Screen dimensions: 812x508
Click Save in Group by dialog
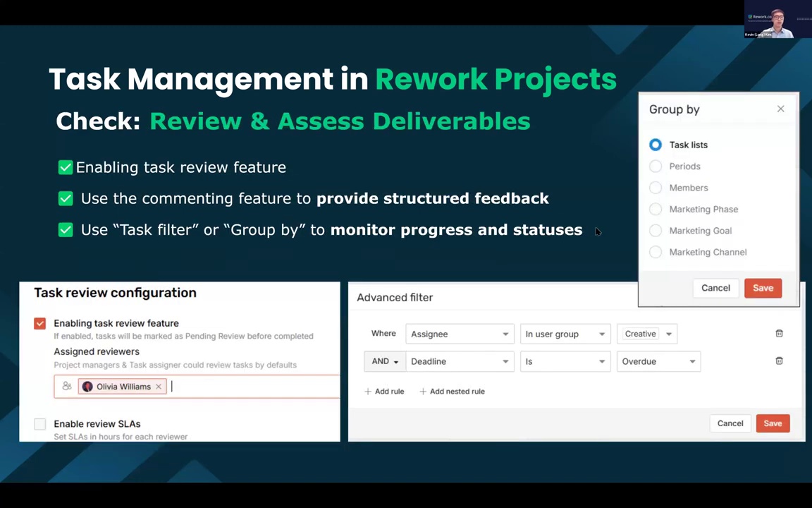pos(763,288)
